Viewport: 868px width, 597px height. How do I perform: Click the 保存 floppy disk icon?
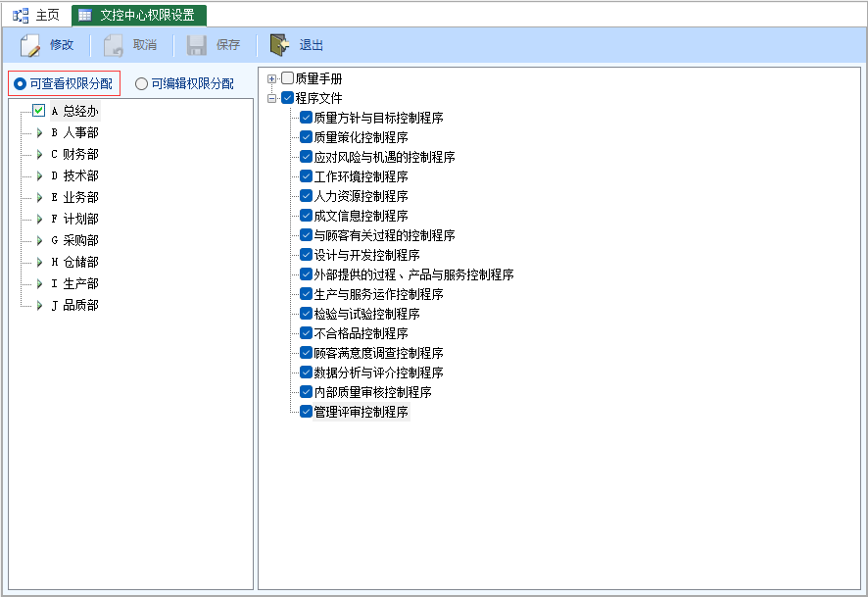coord(197,45)
